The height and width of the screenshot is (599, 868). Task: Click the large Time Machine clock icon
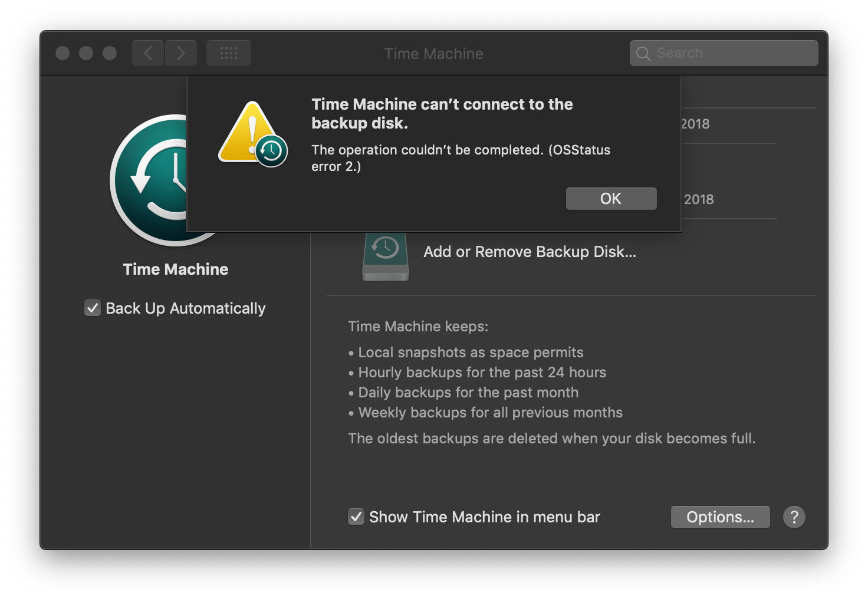point(149,180)
